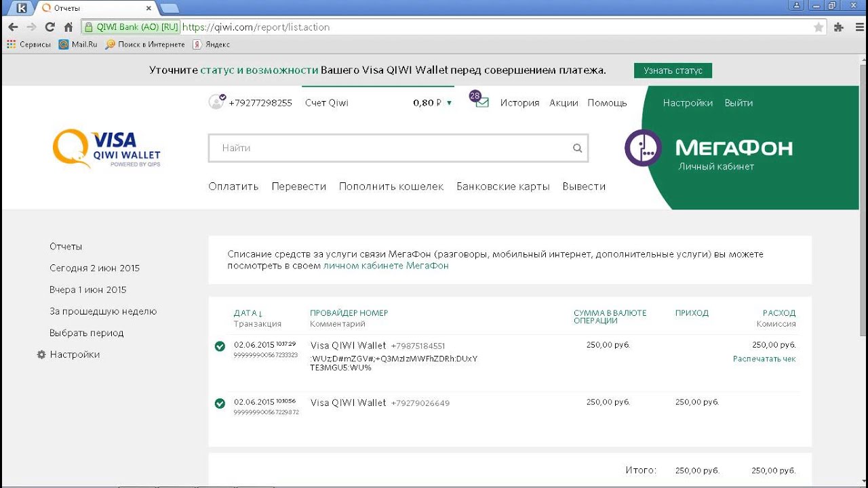This screenshot has width=868, height=488.
Task: Click recipient number +79875184551
Action: (418, 346)
